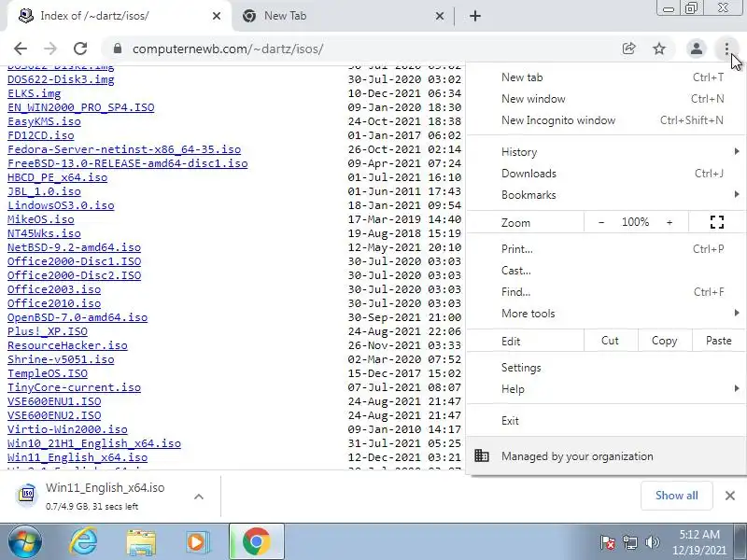Viewport: 747px width, 560px height.
Task: Choose Exit from the Chrome menu
Action: pyautogui.click(x=606, y=421)
